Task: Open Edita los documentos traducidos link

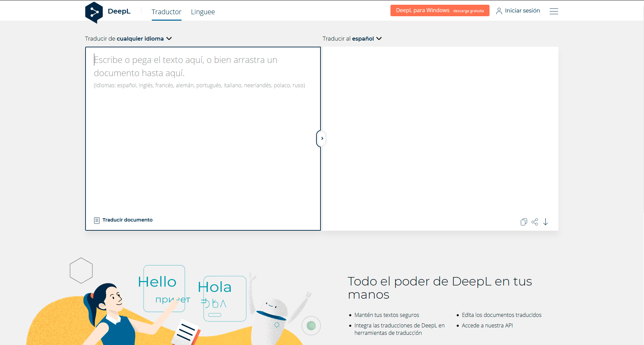Action: tap(502, 315)
